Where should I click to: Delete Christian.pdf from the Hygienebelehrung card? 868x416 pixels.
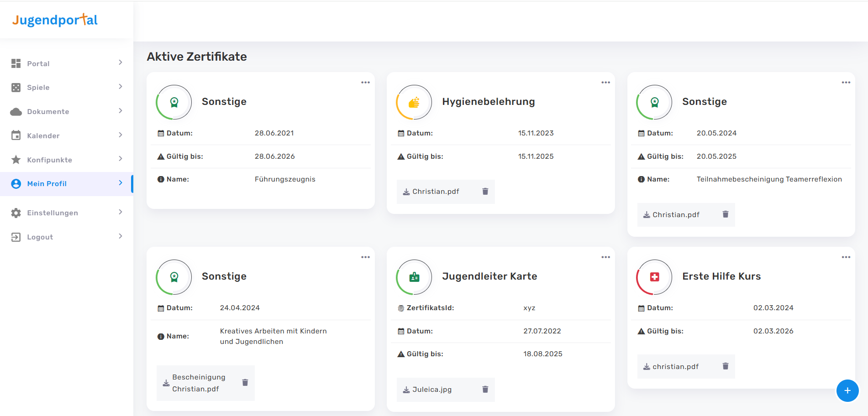coord(485,192)
